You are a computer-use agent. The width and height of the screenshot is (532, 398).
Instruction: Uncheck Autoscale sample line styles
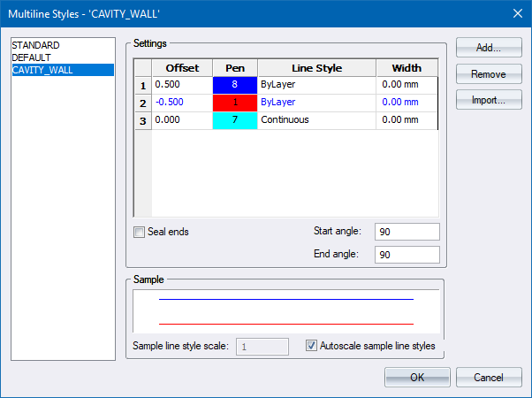pos(312,346)
